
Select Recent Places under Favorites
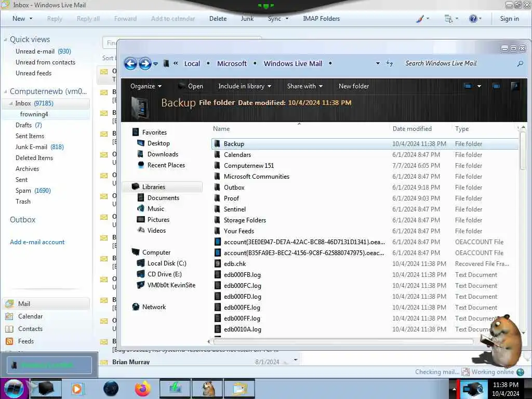(166, 165)
